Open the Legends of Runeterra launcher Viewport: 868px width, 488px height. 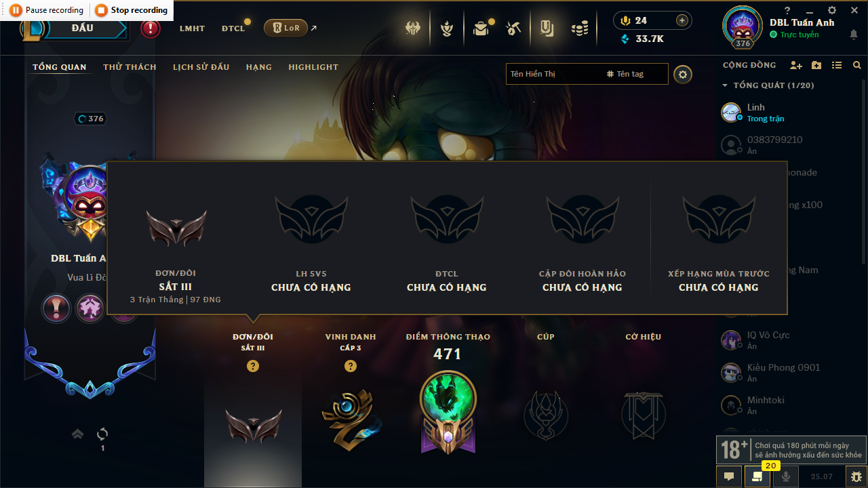click(x=285, y=28)
